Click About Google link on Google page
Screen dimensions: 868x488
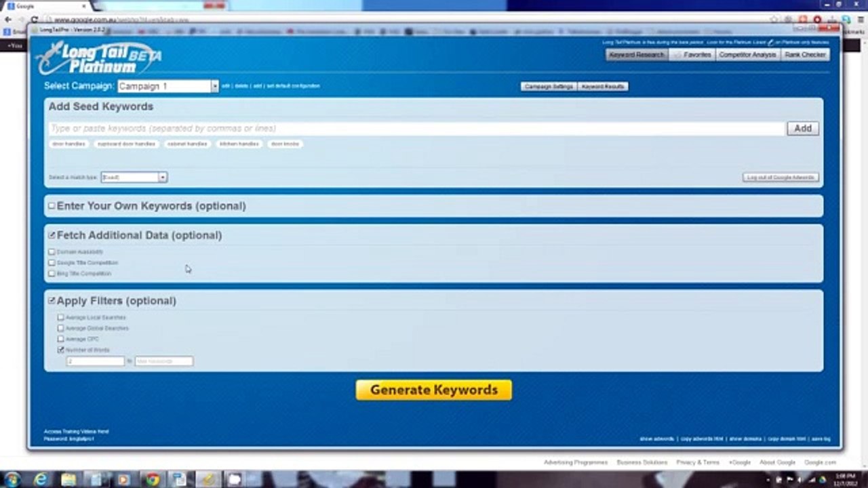[777, 462]
